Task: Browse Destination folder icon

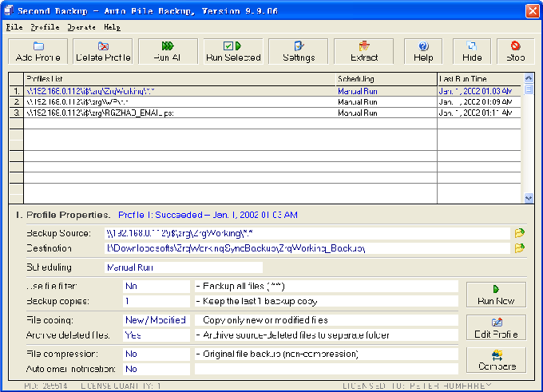Action: [520, 248]
